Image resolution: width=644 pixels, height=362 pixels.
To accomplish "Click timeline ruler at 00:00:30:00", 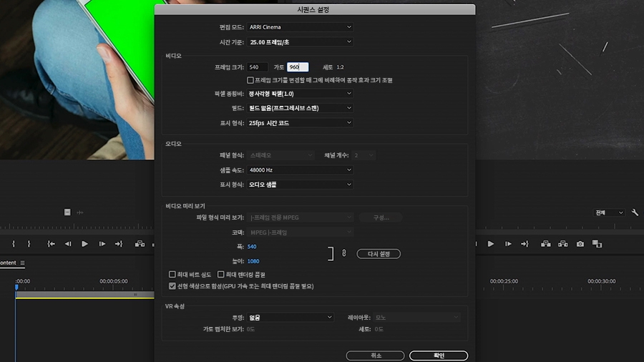I will click(601, 281).
